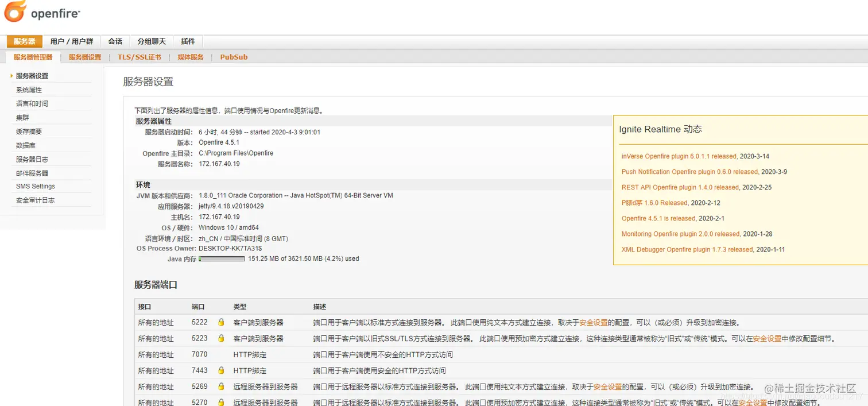Click server name value in 服务器属性
Viewport: 868px width, 406px height.
point(219,164)
